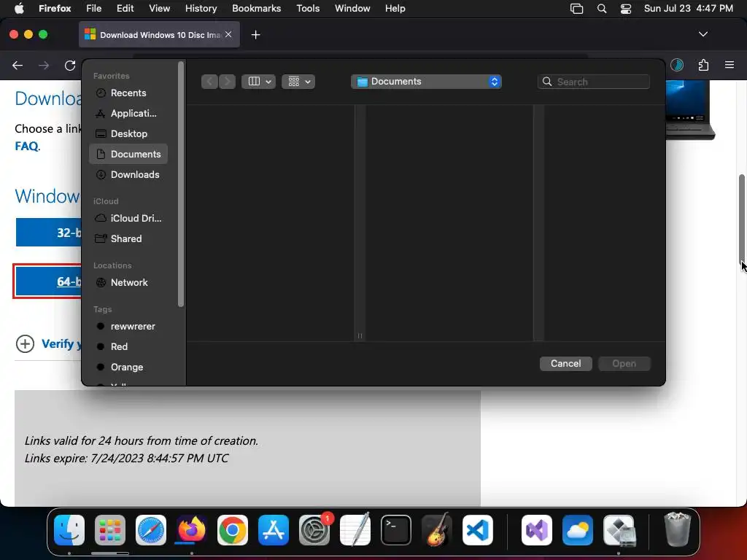Choose Desktop in the file dialog sidebar
This screenshot has height=560, width=747.
pyautogui.click(x=128, y=134)
